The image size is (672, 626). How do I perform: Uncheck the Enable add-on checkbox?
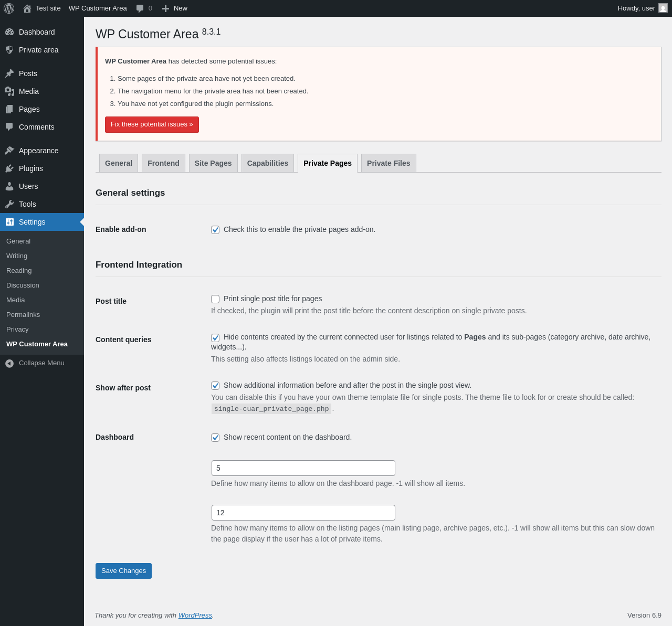(x=215, y=230)
